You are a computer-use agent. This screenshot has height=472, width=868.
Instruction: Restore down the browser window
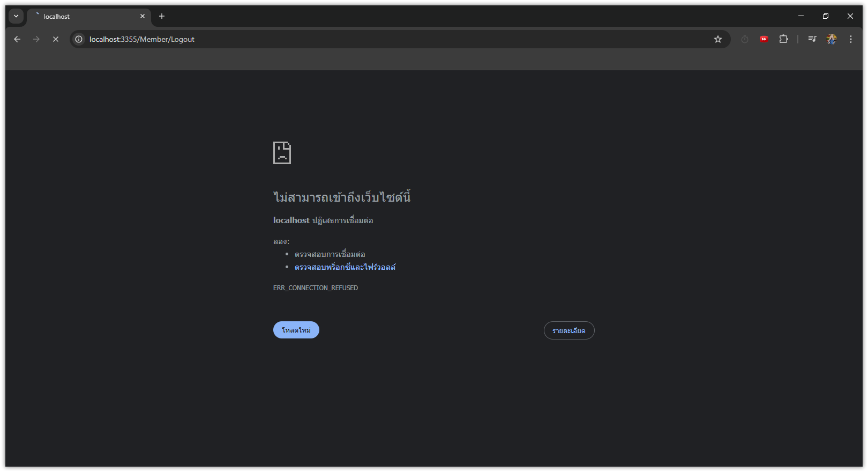click(826, 16)
